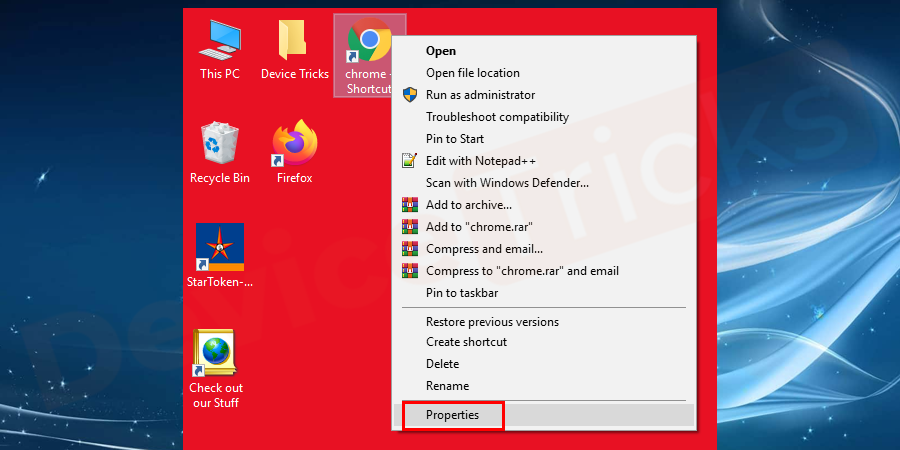Click the "Device Tricks" folder label
The height and width of the screenshot is (450, 900).
coord(295,74)
